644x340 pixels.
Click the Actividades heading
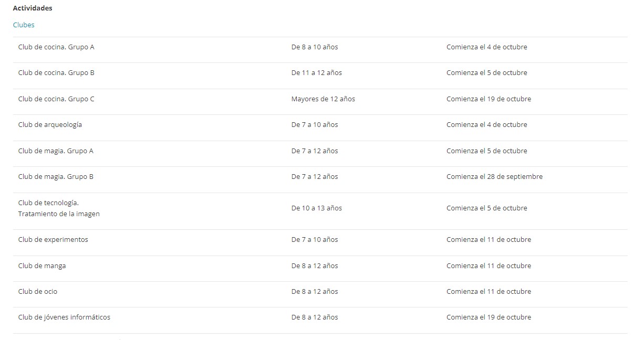[x=33, y=8]
